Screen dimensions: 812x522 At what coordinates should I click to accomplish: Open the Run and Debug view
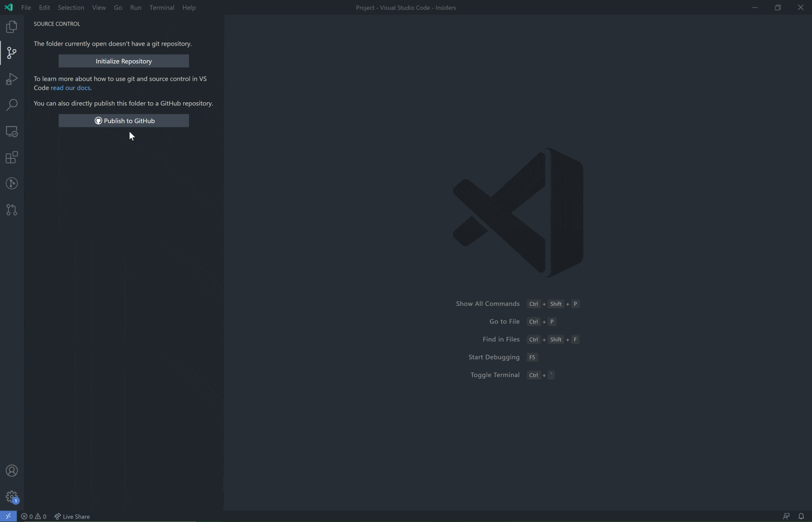point(11,79)
